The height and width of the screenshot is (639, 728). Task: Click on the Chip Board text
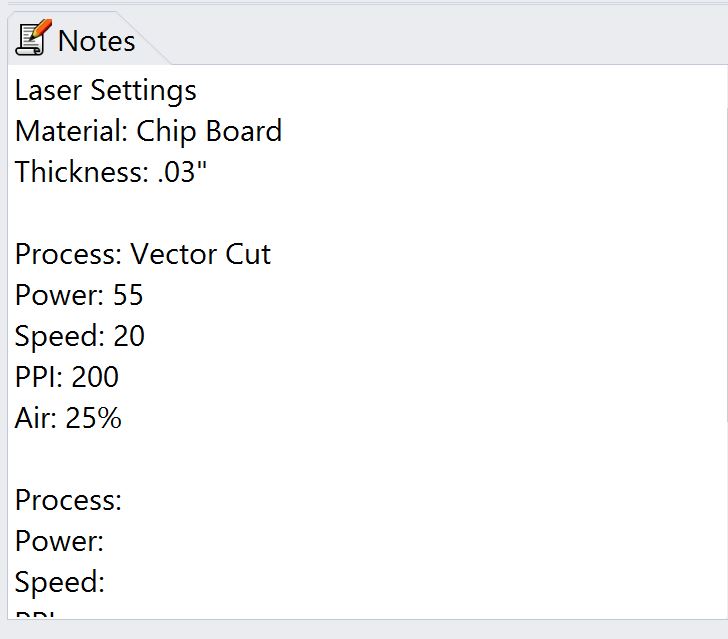[x=209, y=131]
